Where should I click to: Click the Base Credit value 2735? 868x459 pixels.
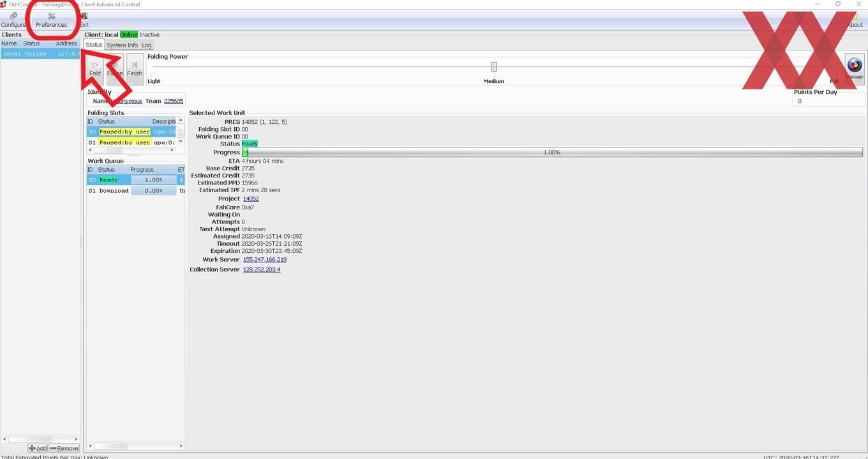coord(248,169)
